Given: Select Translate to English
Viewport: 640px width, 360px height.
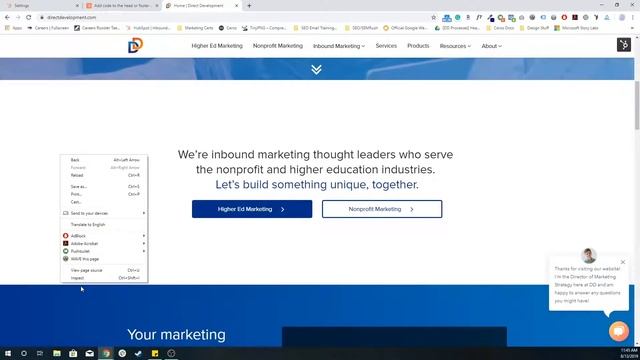Looking at the screenshot, I should [x=104, y=224].
